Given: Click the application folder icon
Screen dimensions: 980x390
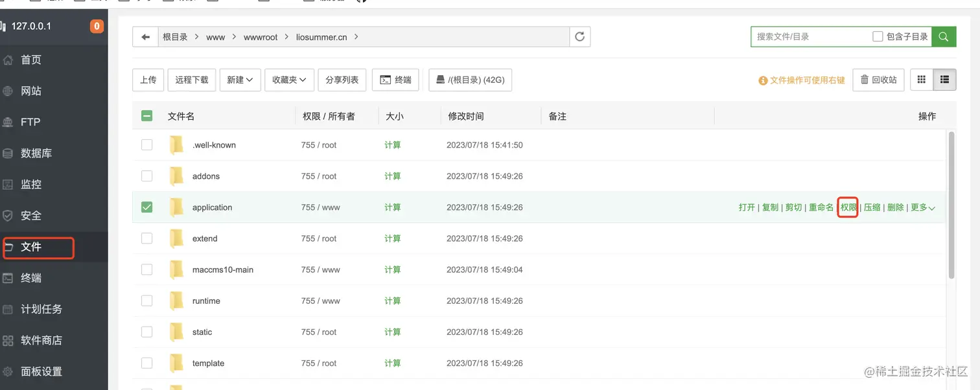Looking at the screenshot, I should [176, 207].
